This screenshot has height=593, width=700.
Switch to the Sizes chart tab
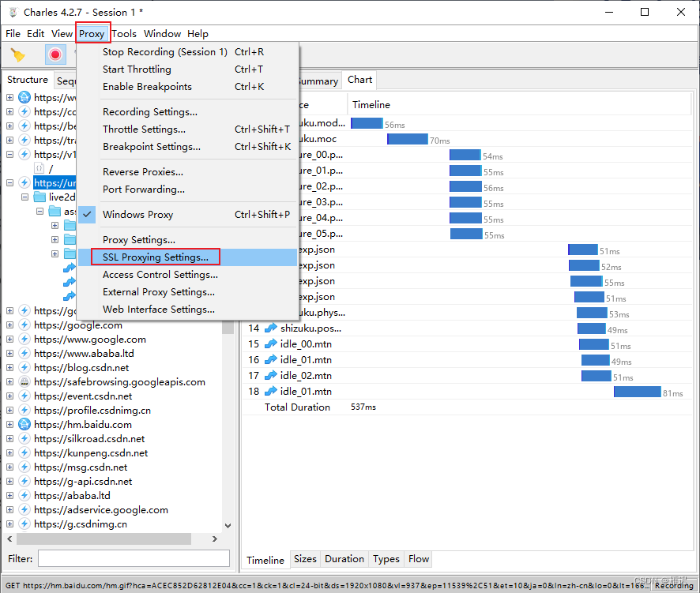pos(305,559)
